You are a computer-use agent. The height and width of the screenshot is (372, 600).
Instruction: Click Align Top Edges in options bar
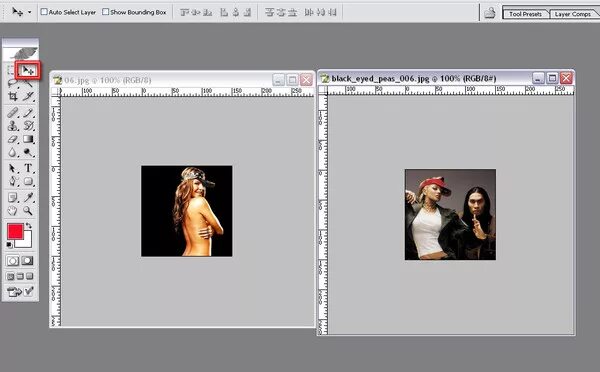click(x=185, y=12)
